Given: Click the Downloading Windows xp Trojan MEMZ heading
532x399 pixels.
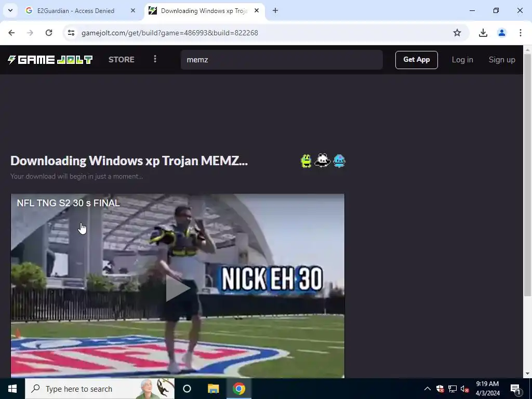Looking at the screenshot, I should pyautogui.click(x=129, y=161).
